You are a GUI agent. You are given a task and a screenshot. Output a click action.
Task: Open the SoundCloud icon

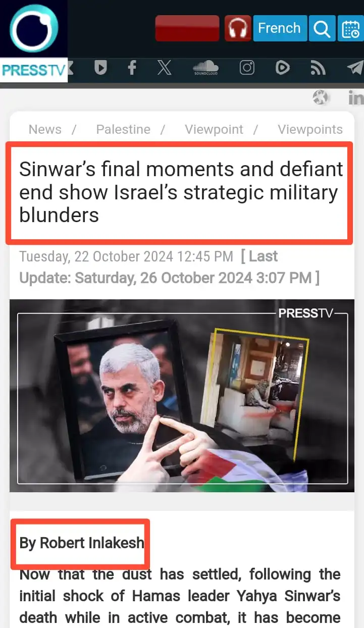coord(205,68)
